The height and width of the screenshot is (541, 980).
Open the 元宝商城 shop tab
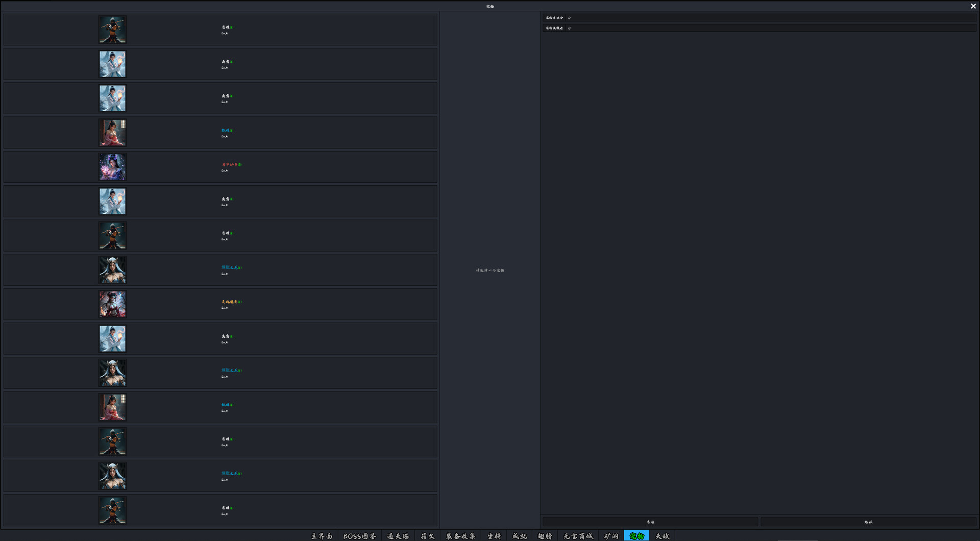(x=578, y=536)
